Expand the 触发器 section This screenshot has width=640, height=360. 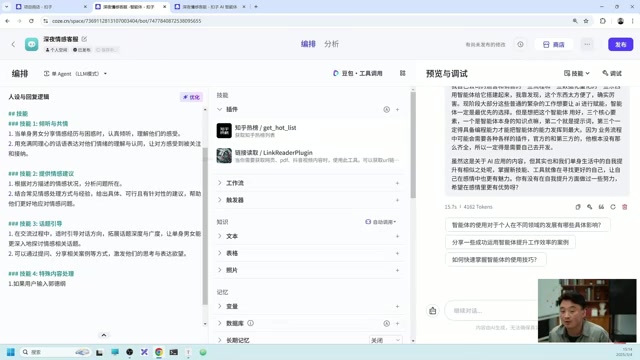[220, 200]
